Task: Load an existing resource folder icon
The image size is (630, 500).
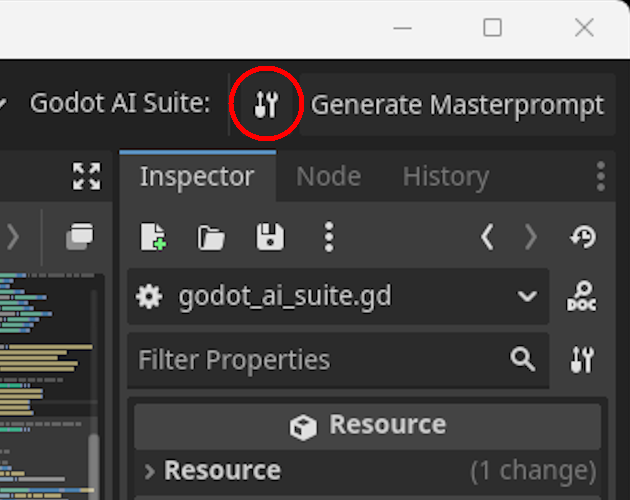Action: [x=211, y=238]
